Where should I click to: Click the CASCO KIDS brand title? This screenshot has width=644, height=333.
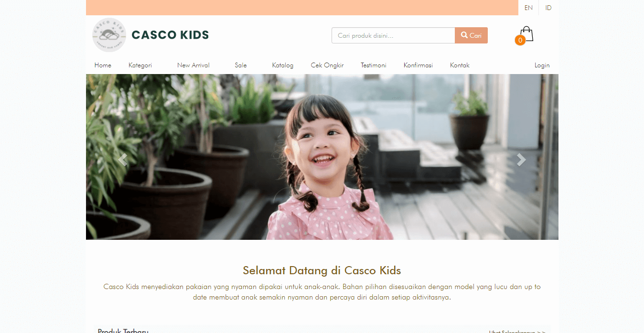170,35
